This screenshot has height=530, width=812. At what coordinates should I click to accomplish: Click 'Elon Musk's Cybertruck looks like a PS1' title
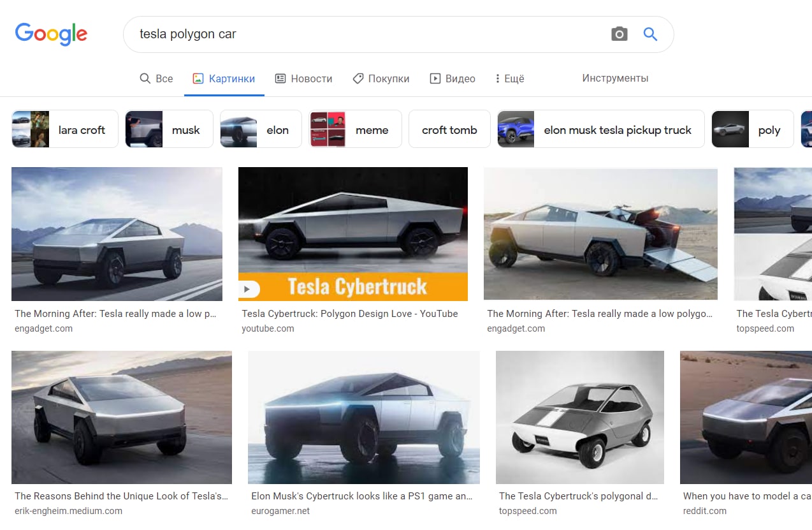pos(362,496)
